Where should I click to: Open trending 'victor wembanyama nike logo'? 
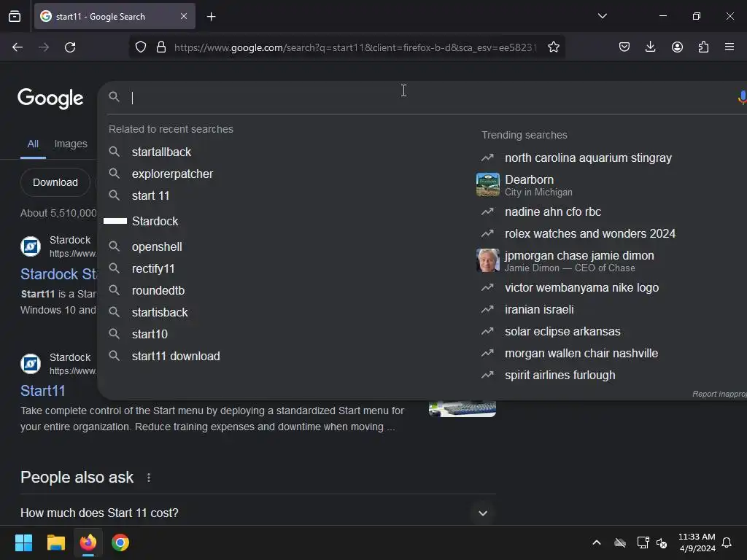click(581, 287)
